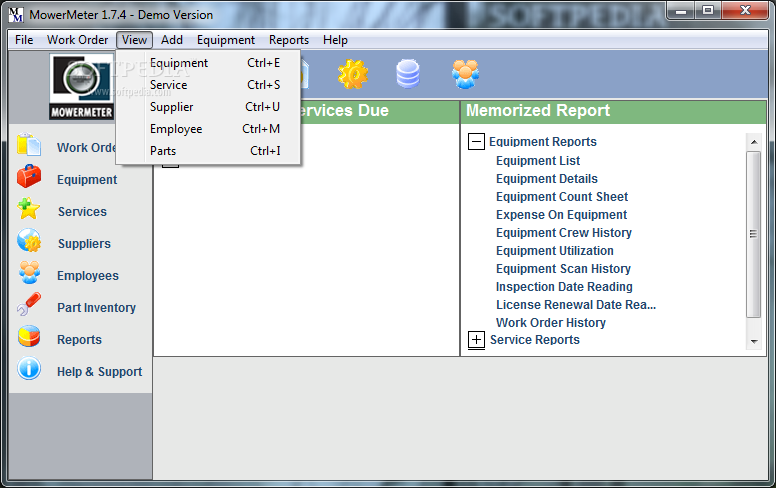
Task: Click the report list scrollbar down arrow
Action: (754, 342)
